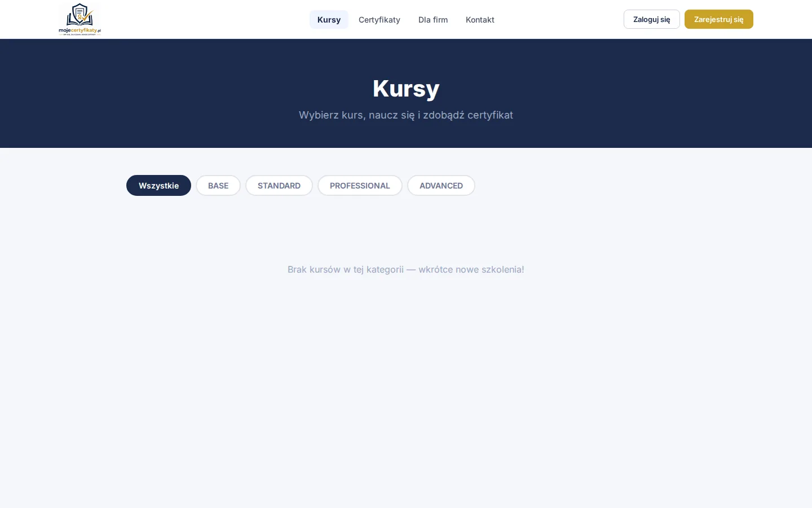Click the 'Brak kursów w tej kategorii' message
Viewport: 812px width, 508px height.
tap(406, 270)
